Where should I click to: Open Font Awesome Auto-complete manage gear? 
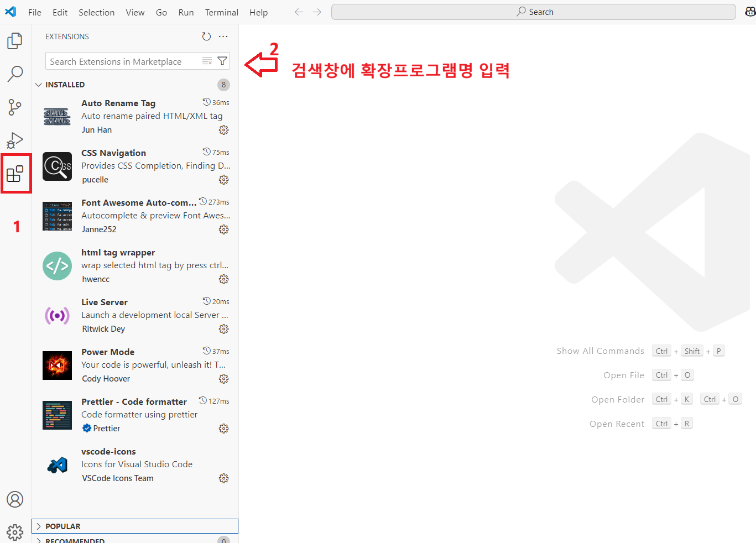pyautogui.click(x=223, y=229)
